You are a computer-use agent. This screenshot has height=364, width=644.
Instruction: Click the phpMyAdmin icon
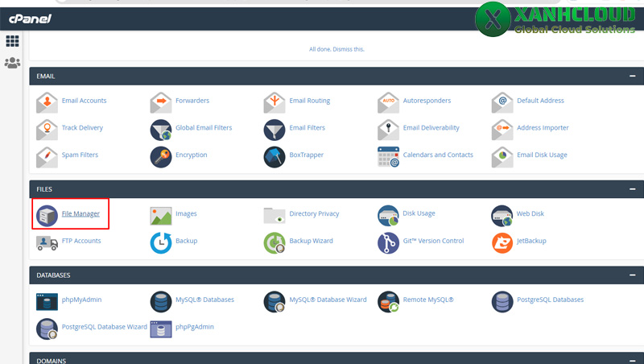(x=47, y=301)
